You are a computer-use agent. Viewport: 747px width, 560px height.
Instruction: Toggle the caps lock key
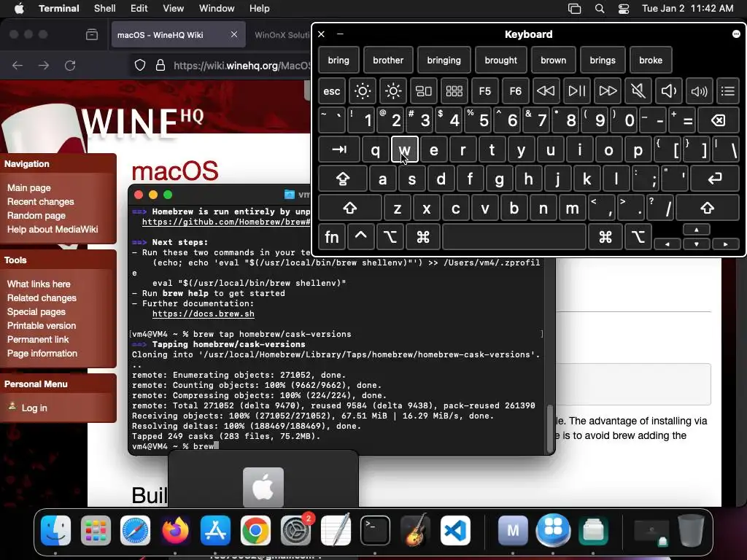coord(343,179)
